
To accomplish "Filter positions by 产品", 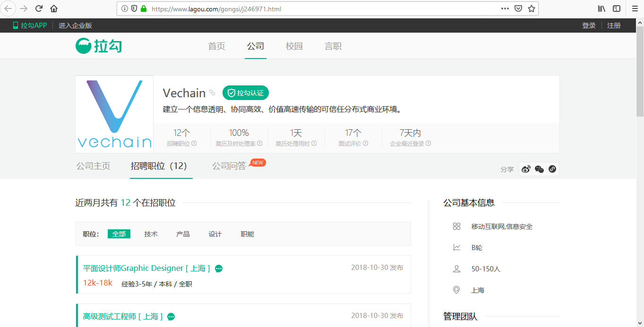I will 183,234.
